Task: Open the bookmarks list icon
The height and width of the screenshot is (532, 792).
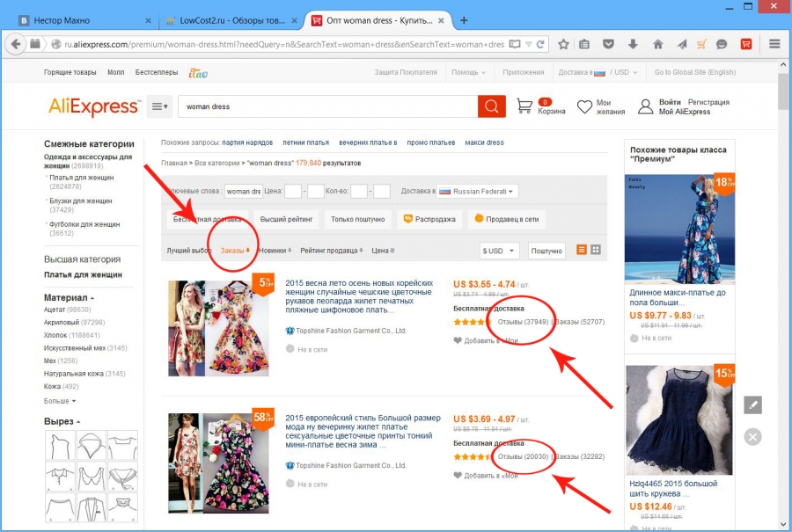Action: (584, 45)
